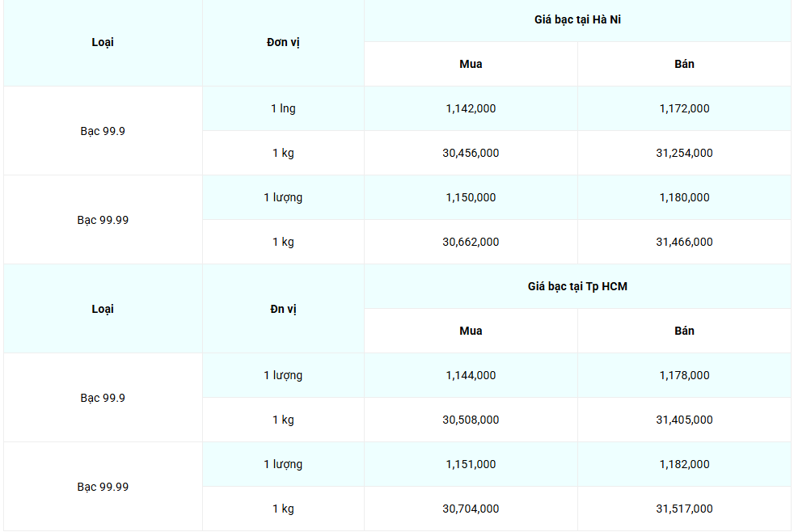Select the 31,466,000 price cell
This screenshot has width=794, height=532.
coord(684,242)
